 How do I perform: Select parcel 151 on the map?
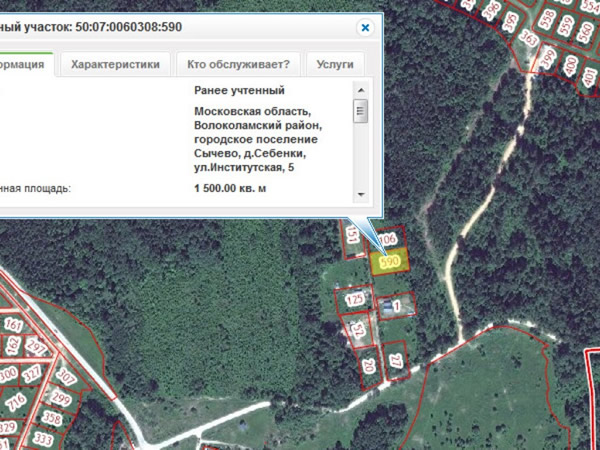click(352, 235)
